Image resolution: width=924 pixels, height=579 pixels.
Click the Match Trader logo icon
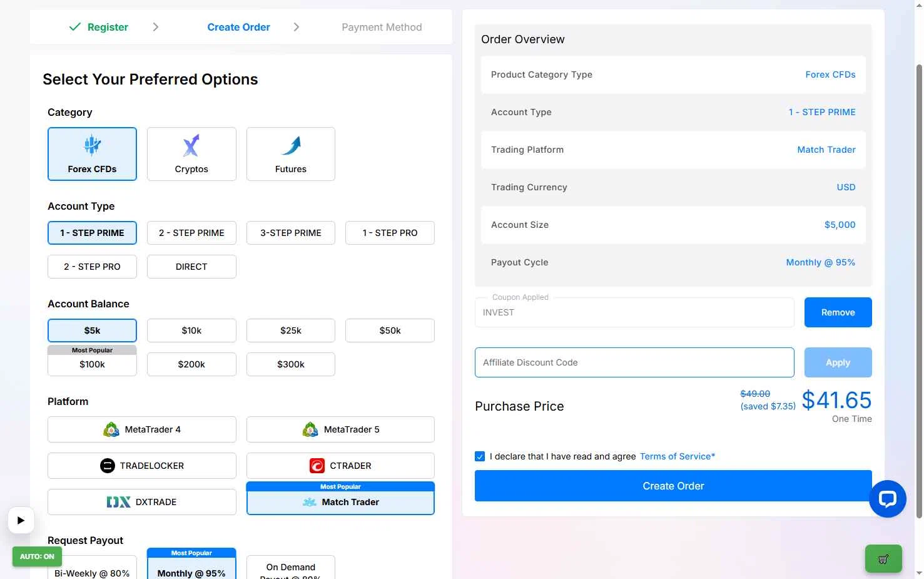tap(310, 502)
